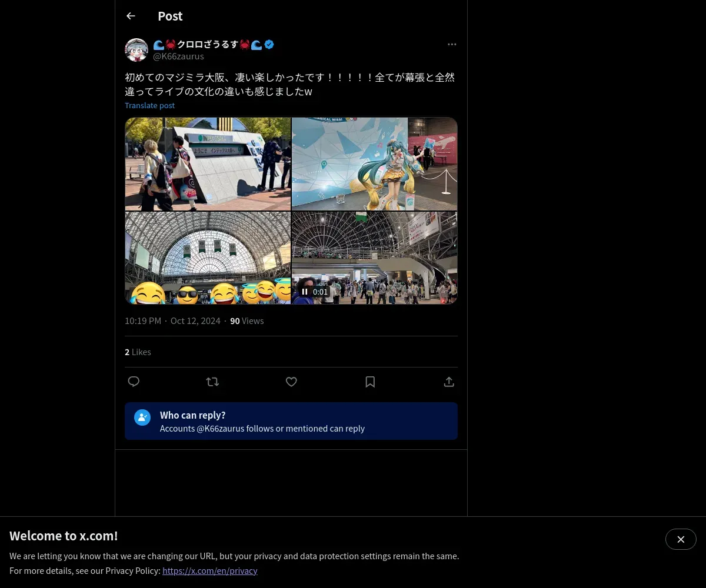Click the 90 Views count

pos(247,321)
